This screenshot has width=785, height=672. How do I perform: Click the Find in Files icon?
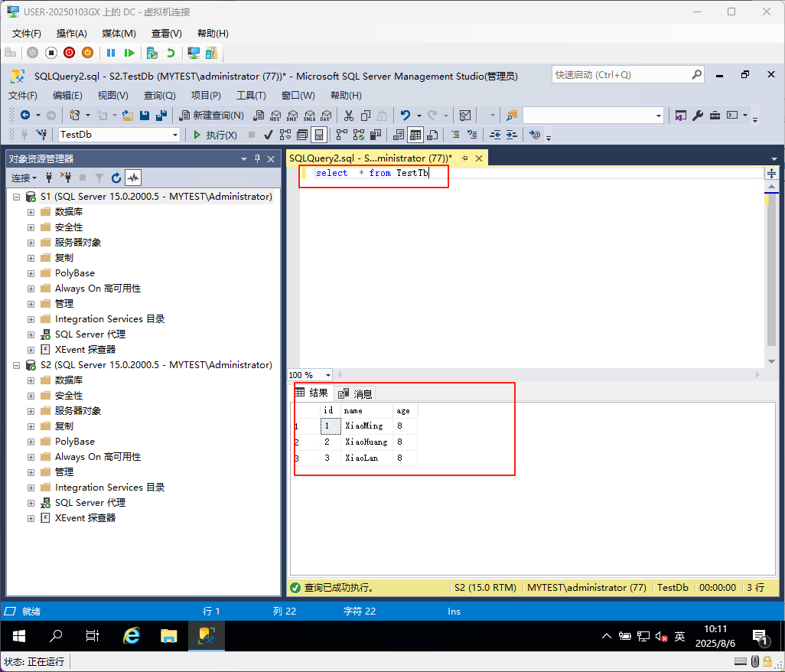coord(512,116)
